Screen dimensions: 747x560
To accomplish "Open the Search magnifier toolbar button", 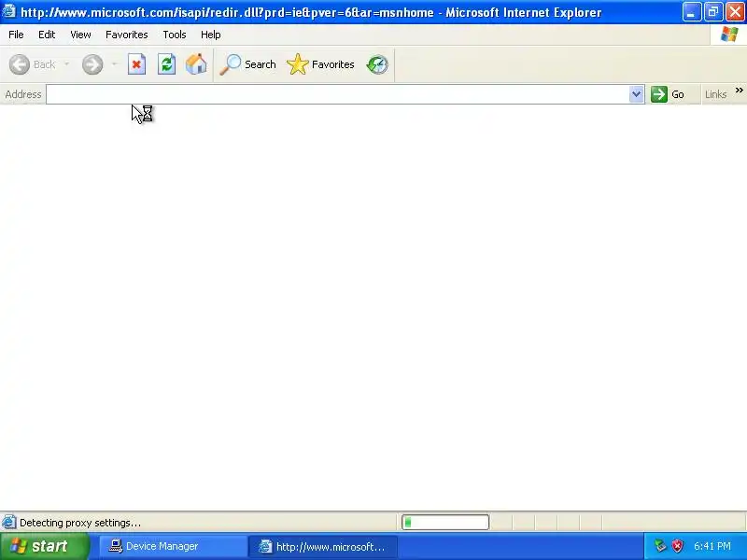I will tap(247, 64).
